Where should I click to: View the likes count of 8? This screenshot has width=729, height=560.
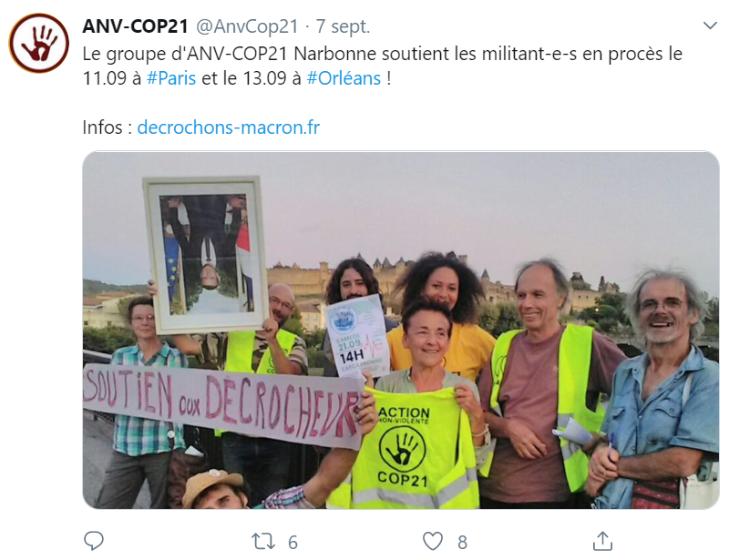462,543
